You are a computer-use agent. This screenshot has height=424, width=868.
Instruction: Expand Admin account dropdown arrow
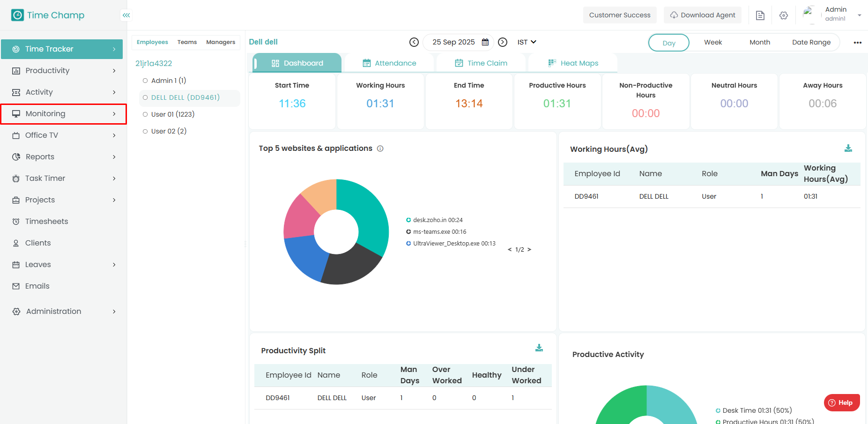(860, 15)
